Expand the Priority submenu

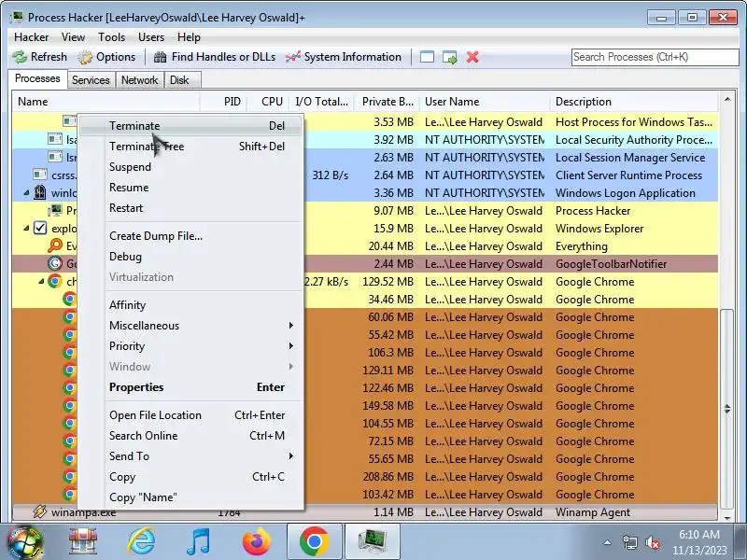pos(190,345)
